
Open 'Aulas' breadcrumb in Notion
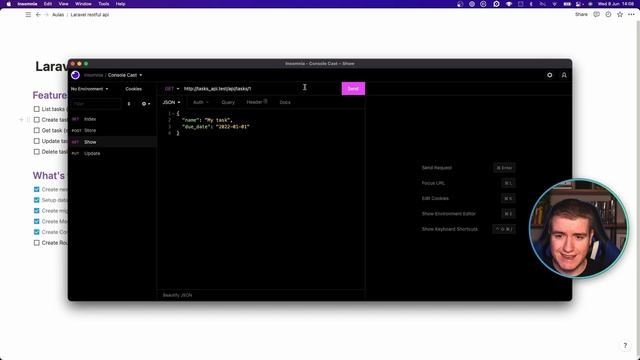tap(58, 15)
